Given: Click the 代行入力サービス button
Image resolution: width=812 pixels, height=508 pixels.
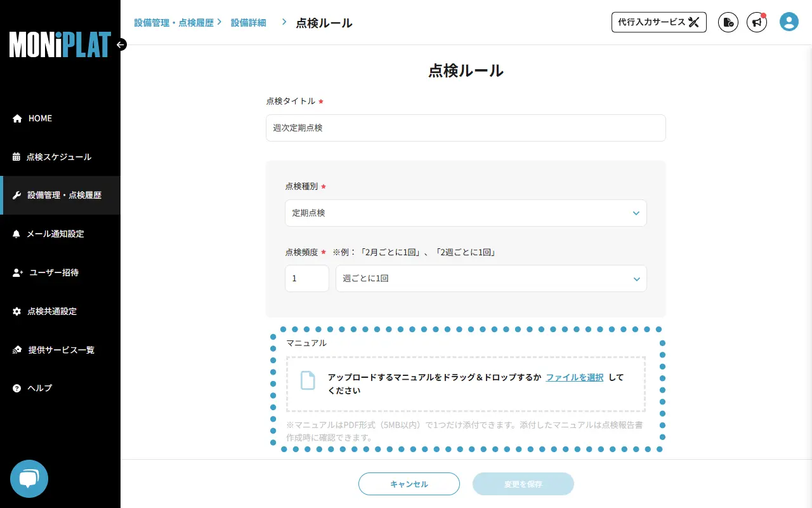Looking at the screenshot, I should tap(658, 22).
